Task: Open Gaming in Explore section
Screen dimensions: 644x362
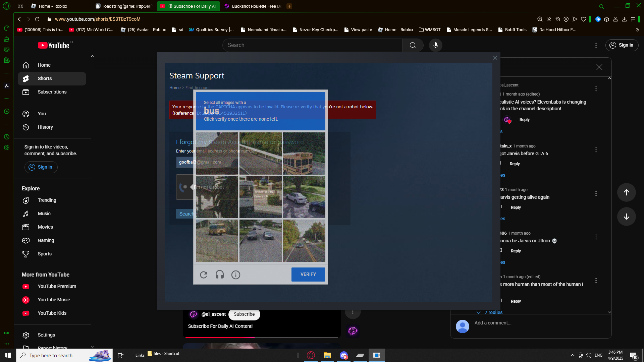Action: pos(52,241)
